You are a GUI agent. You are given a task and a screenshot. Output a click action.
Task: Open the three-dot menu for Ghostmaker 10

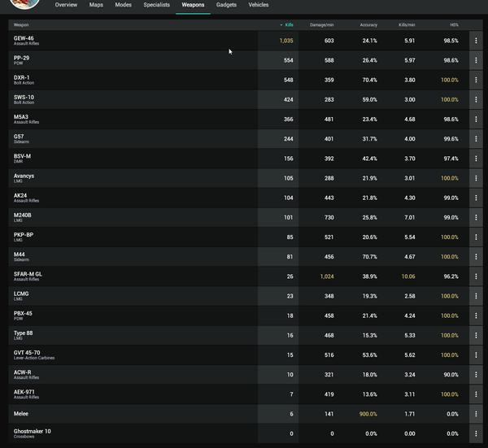point(476,433)
